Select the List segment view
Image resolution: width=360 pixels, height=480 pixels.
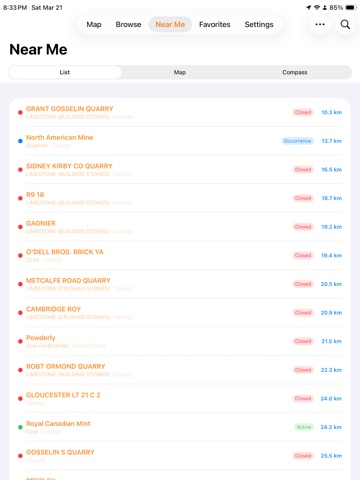(65, 72)
